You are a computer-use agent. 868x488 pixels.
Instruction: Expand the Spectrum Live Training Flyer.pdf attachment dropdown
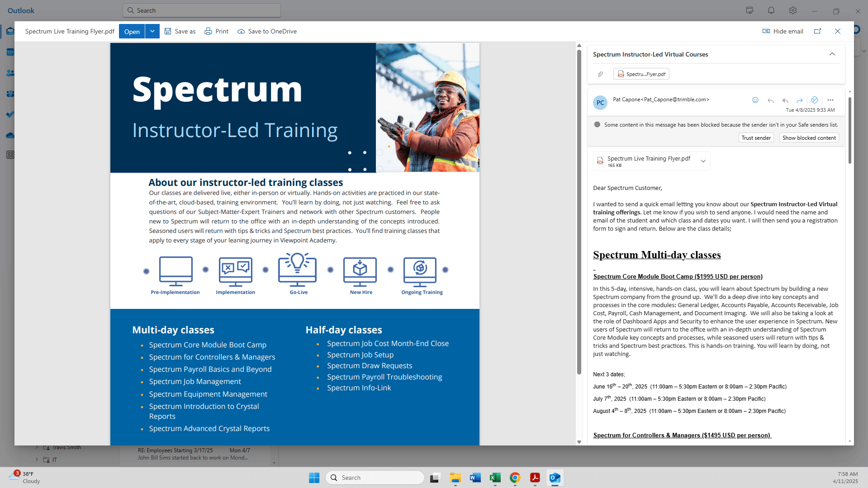[703, 161]
